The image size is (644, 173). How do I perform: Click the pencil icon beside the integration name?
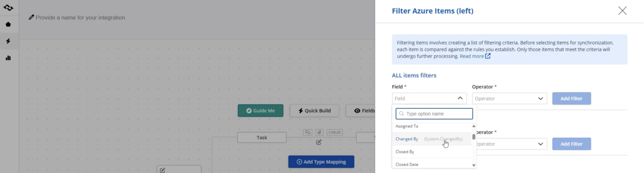tap(31, 18)
